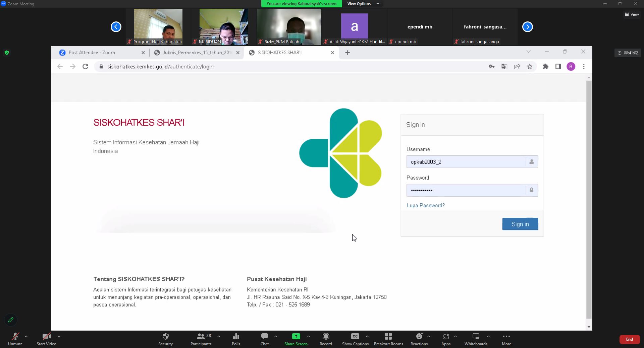Screen dimensions: 644x348
Task: Open the Security menu icon
Action: [165, 336]
